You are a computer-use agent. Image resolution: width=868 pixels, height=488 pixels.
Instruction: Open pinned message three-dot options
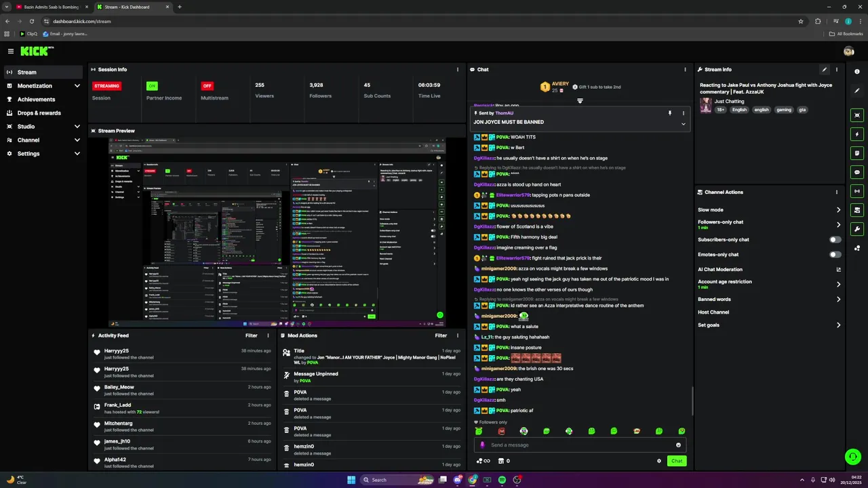pos(684,113)
